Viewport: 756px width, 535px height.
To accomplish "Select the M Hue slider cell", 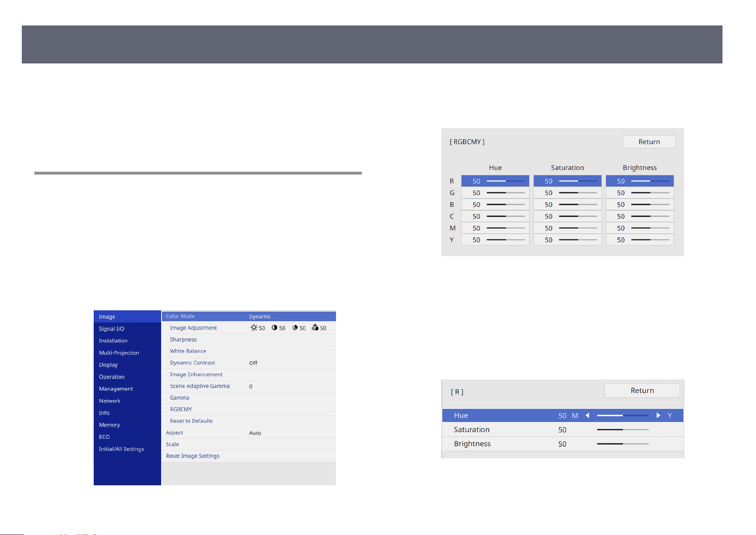I will coord(495,228).
